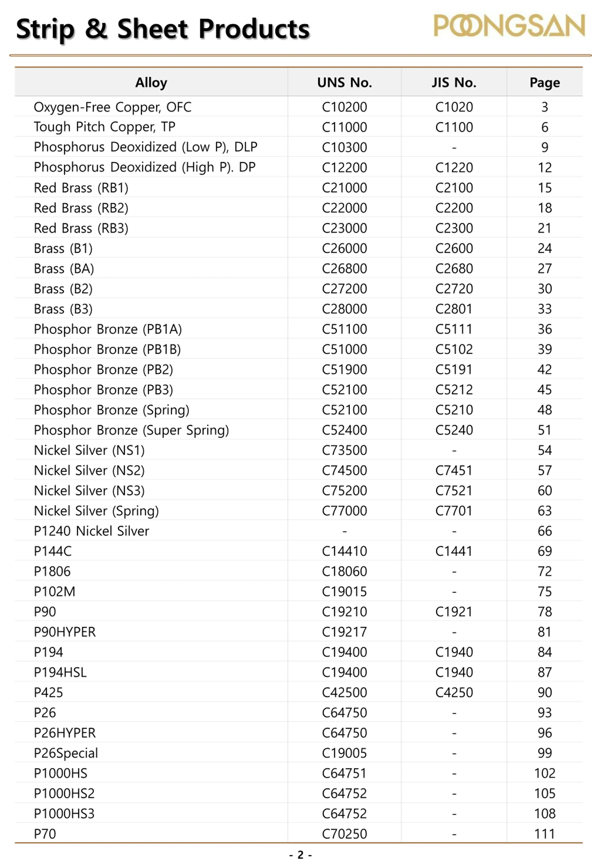This screenshot has height=868, width=601.
Task: Open the P26Special entry
Action: [66, 753]
